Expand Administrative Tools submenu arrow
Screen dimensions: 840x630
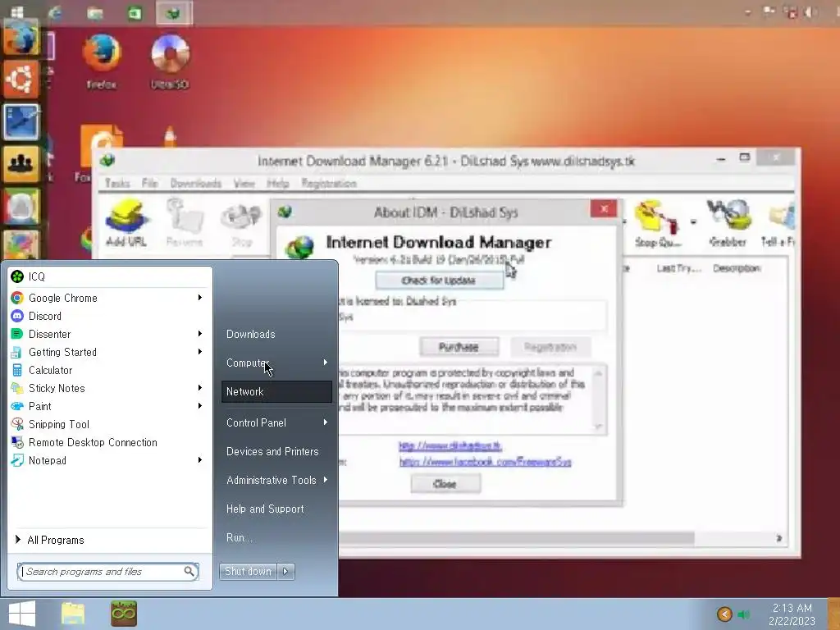pos(325,480)
